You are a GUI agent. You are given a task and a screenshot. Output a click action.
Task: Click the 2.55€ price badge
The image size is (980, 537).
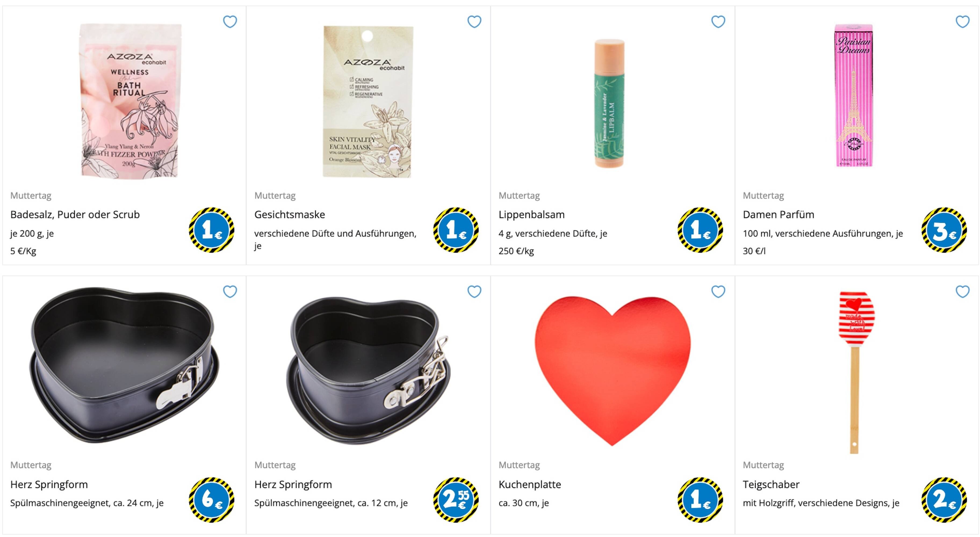coord(456,500)
